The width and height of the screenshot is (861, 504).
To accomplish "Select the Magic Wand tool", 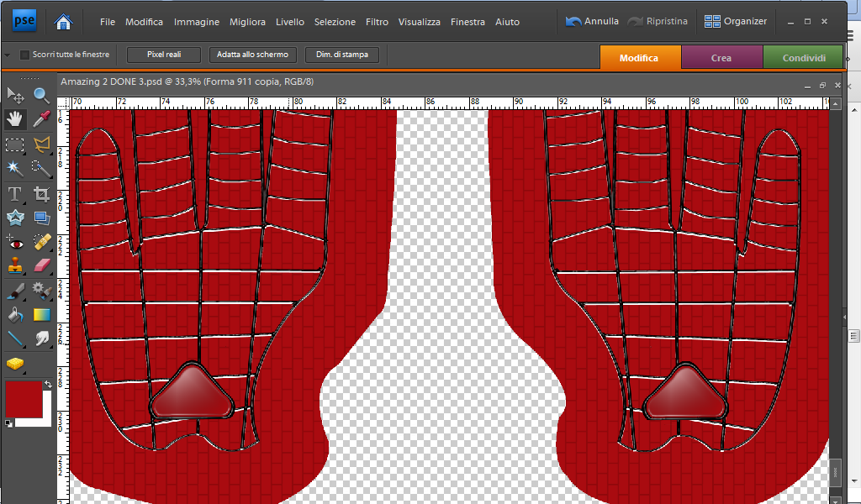I will 15,168.
